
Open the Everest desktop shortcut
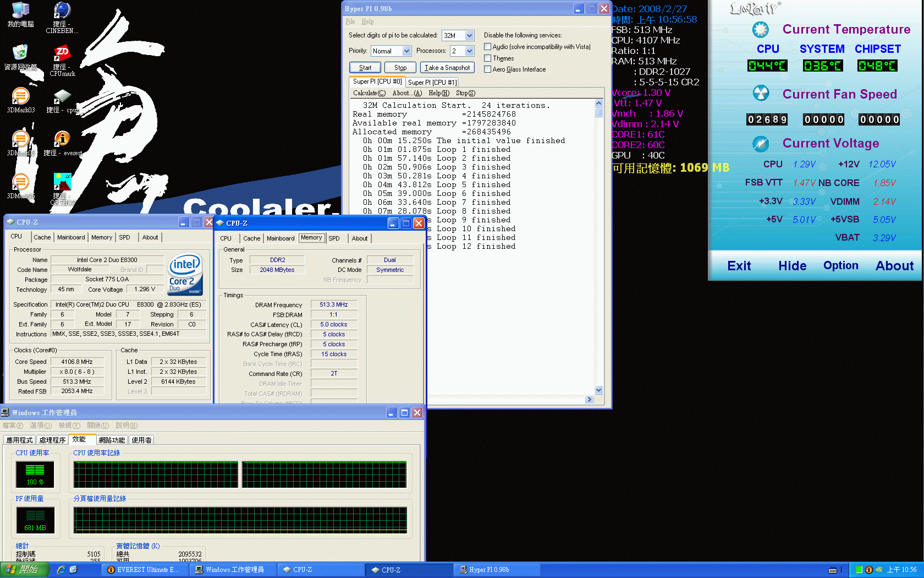point(62,140)
